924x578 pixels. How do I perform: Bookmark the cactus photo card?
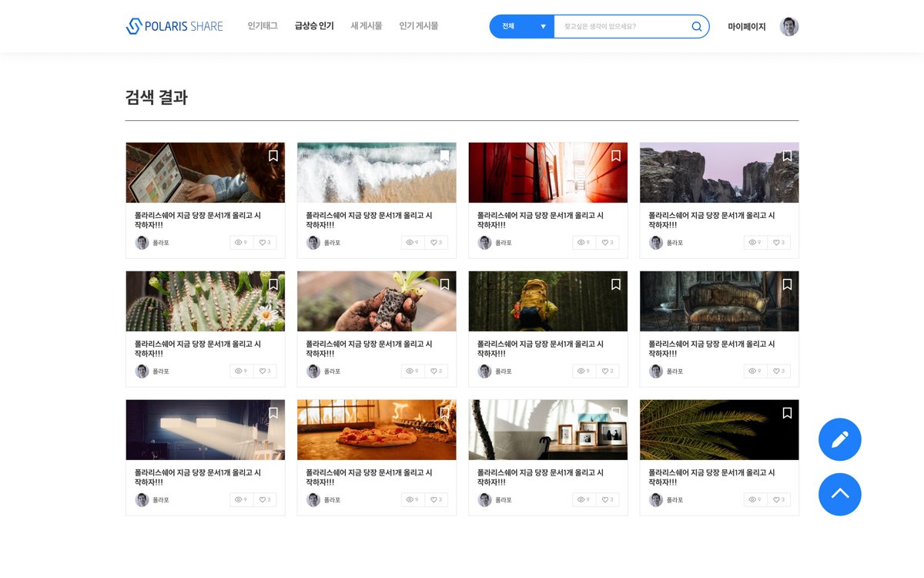pos(273,284)
